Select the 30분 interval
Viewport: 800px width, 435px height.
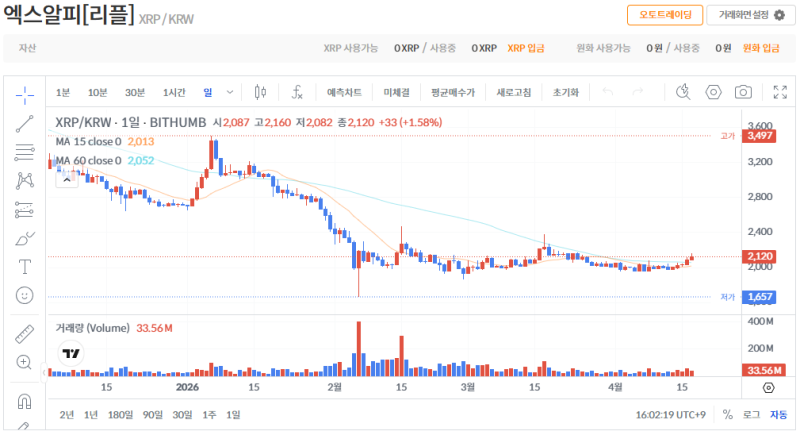(x=135, y=92)
